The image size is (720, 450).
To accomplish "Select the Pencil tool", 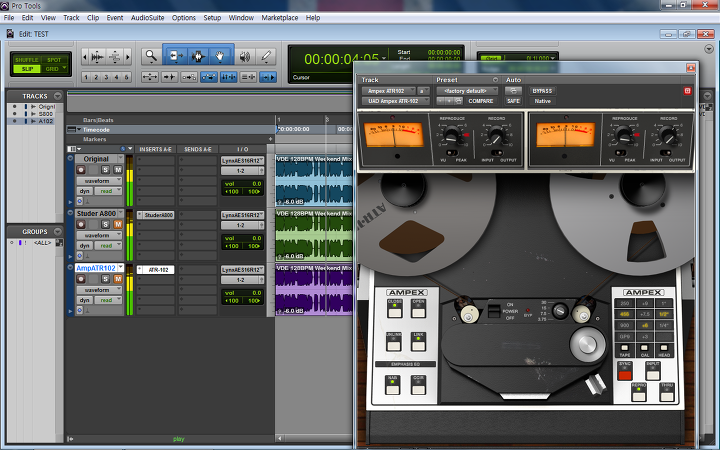I will (266, 56).
